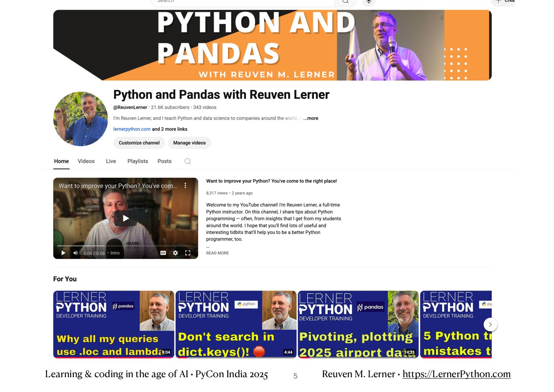
Task: Click the round channel avatar photo
Action: point(81,119)
